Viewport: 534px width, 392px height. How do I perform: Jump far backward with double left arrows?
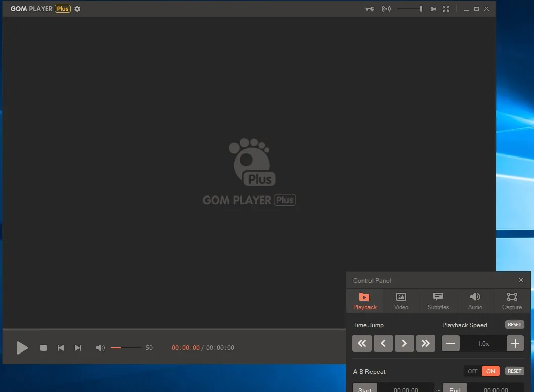[362, 343]
